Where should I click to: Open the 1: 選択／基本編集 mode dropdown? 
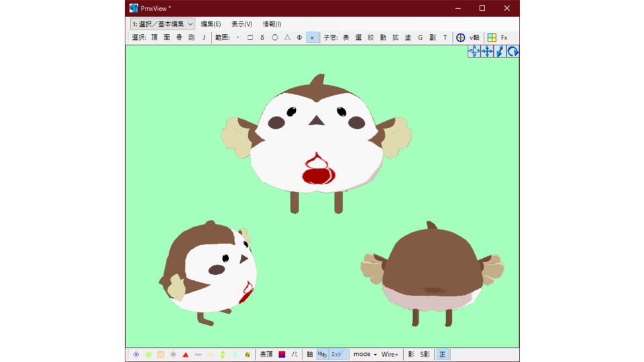[162, 24]
